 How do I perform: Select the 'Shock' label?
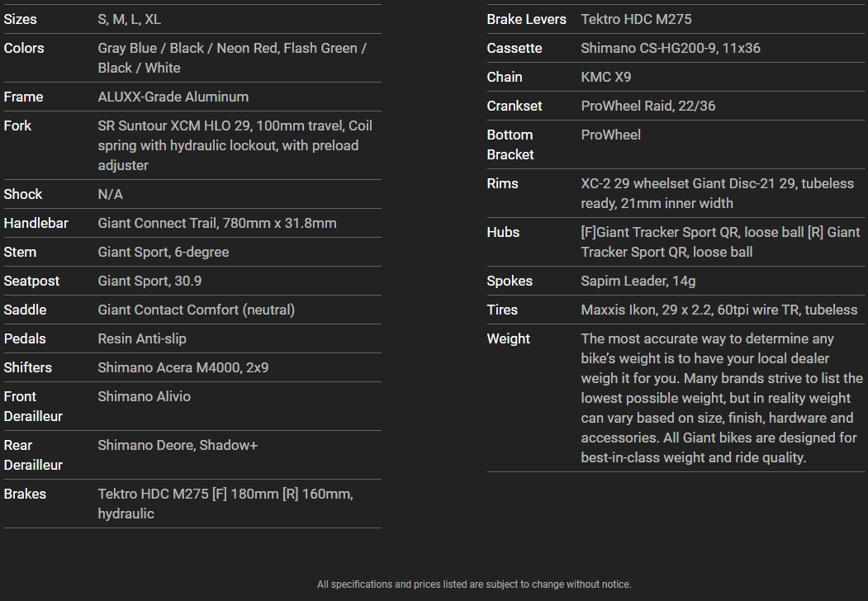click(22, 194)
